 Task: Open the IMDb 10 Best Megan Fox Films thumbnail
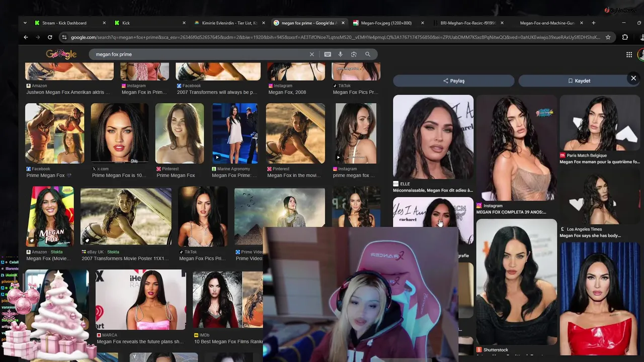228,300
